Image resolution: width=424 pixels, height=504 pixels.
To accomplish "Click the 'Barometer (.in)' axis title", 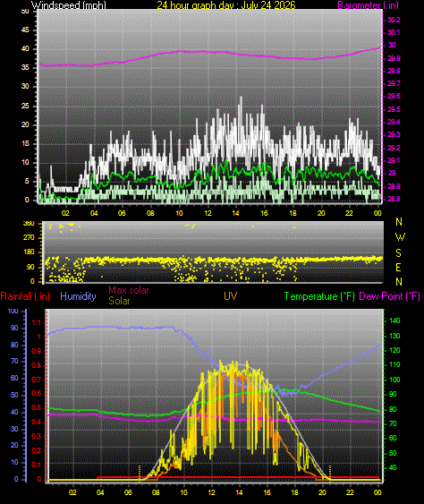I will click(x=368, y=5).
